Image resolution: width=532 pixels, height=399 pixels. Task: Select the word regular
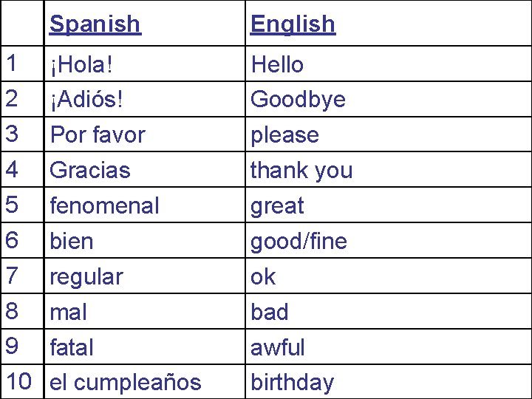[86, 276]
